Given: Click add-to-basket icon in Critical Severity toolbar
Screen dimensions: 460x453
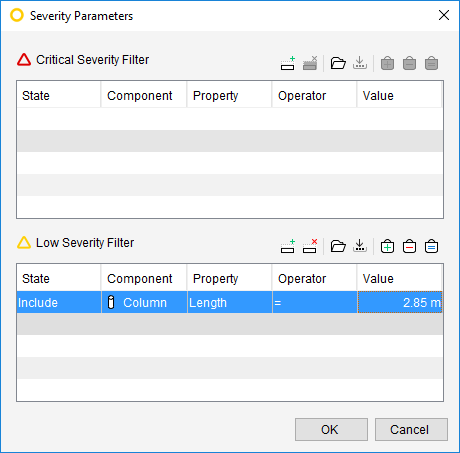Looking at the screenshot, I should (x=387, y=63).
